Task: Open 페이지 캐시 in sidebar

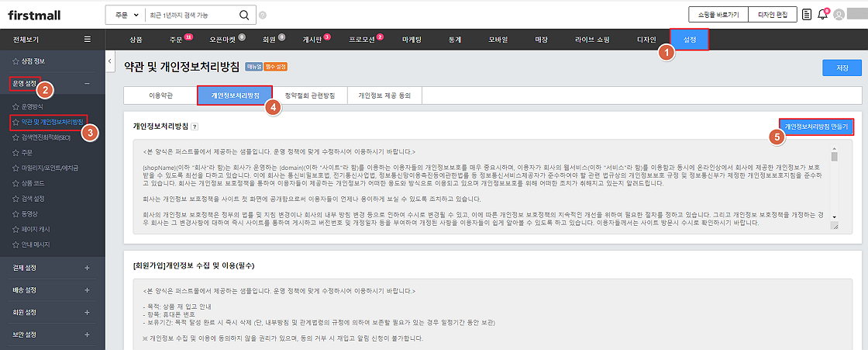Action: 35,229
